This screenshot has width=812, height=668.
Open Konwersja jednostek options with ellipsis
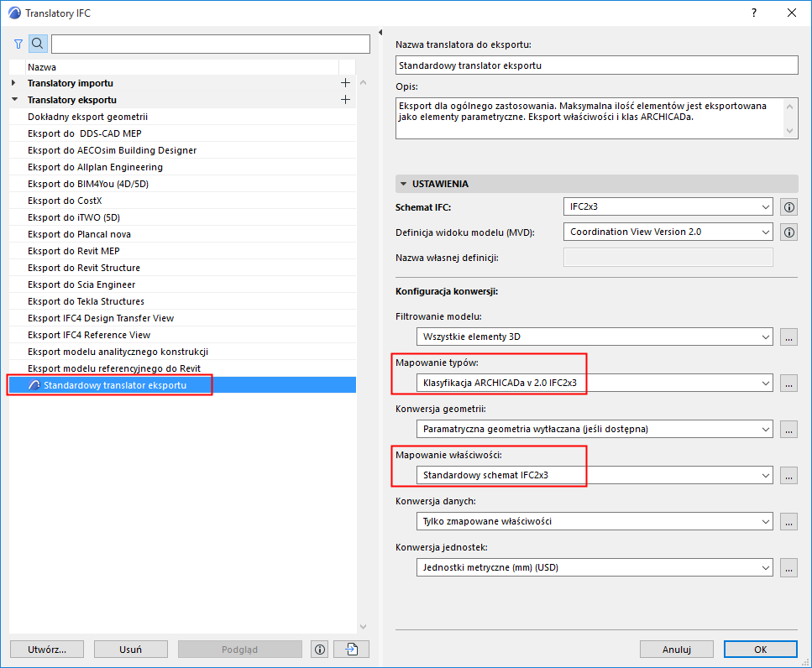[788, 567]
